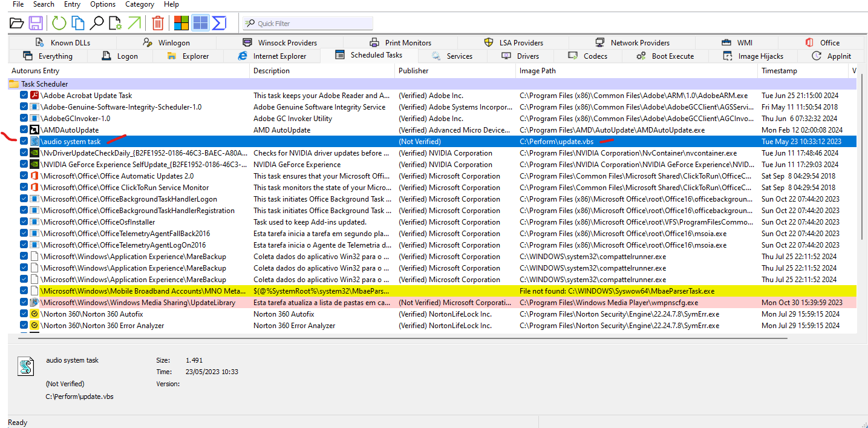Click the Save floppy disk toolbar icon
The width and height of the screenshot is (868, 428).
tap(36, 24)
